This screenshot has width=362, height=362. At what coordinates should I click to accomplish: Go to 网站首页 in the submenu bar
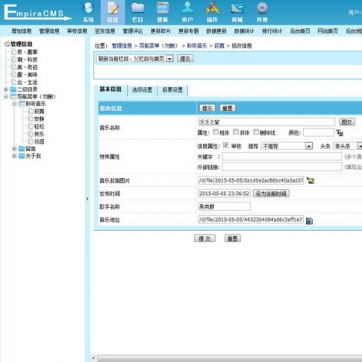pyautogui.click(x=328, y=31)
